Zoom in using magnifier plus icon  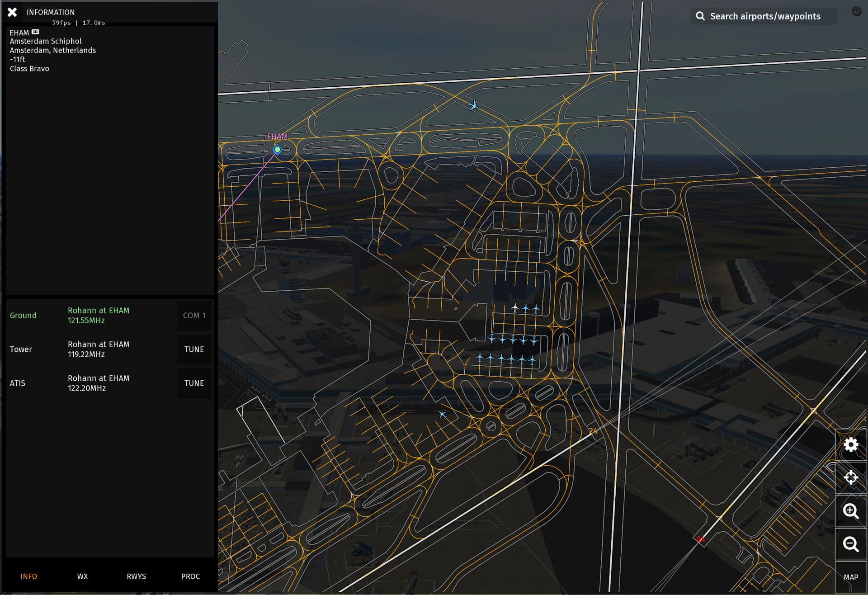850,511
